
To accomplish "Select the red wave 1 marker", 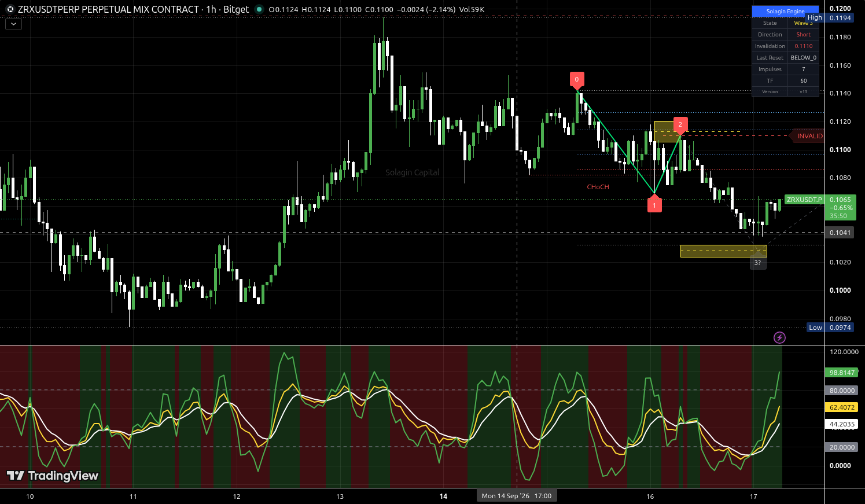I will point(654,205).
